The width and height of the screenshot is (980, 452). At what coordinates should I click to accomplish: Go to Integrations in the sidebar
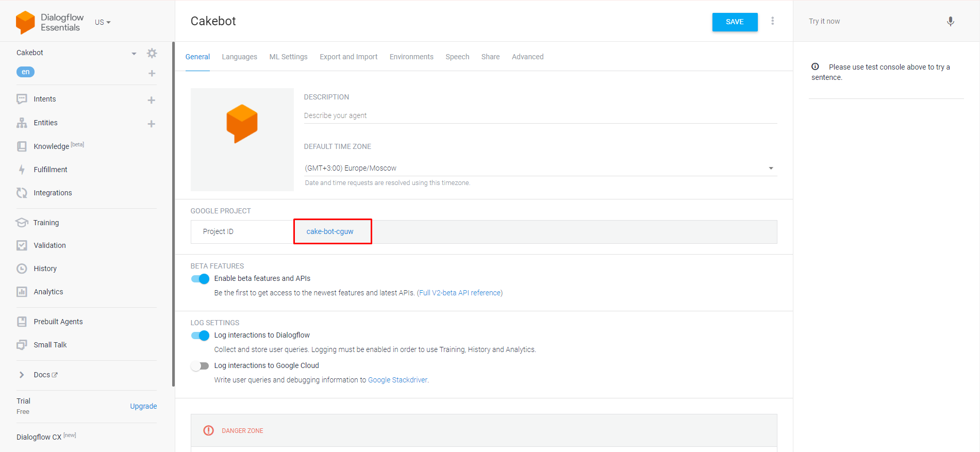[53, 193]
